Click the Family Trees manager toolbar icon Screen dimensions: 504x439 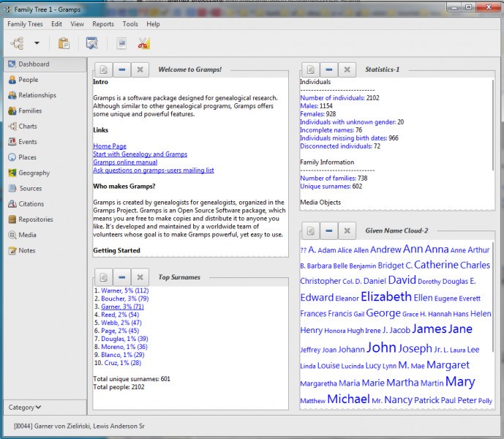[x=16, y=43]
